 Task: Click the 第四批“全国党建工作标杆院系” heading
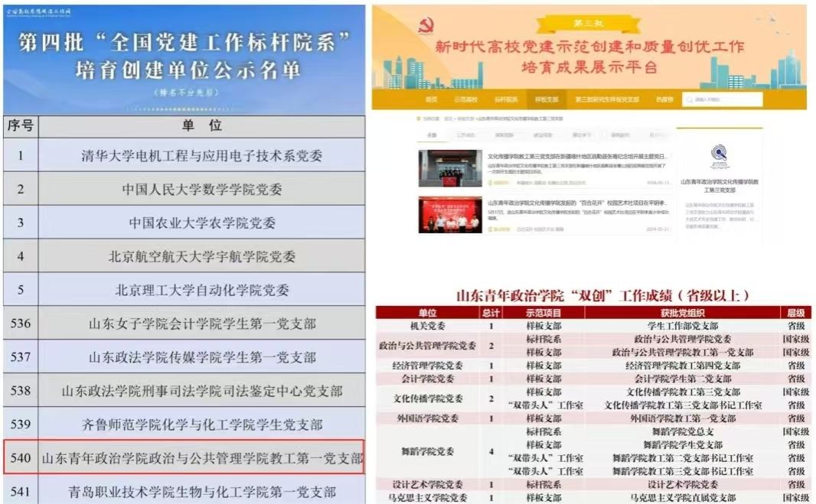click(x=184, y=41)
